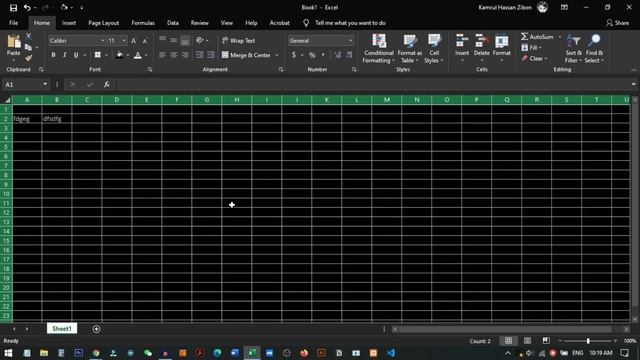Increase the font size

coord(133,41)
